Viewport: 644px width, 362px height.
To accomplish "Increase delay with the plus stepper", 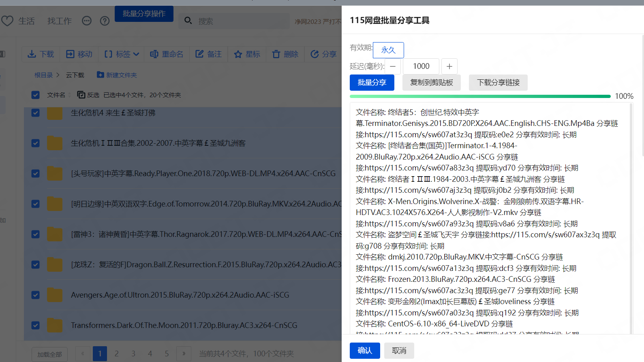I will click(449, 66).
